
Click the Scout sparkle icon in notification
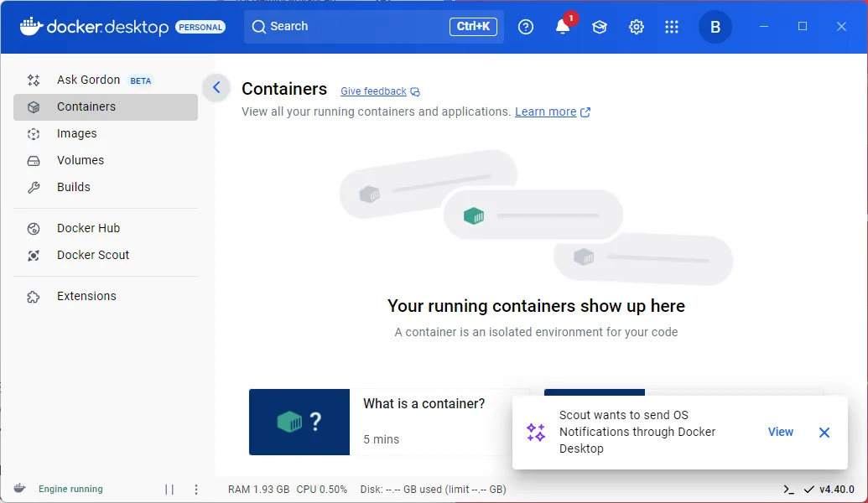(536, 433)
